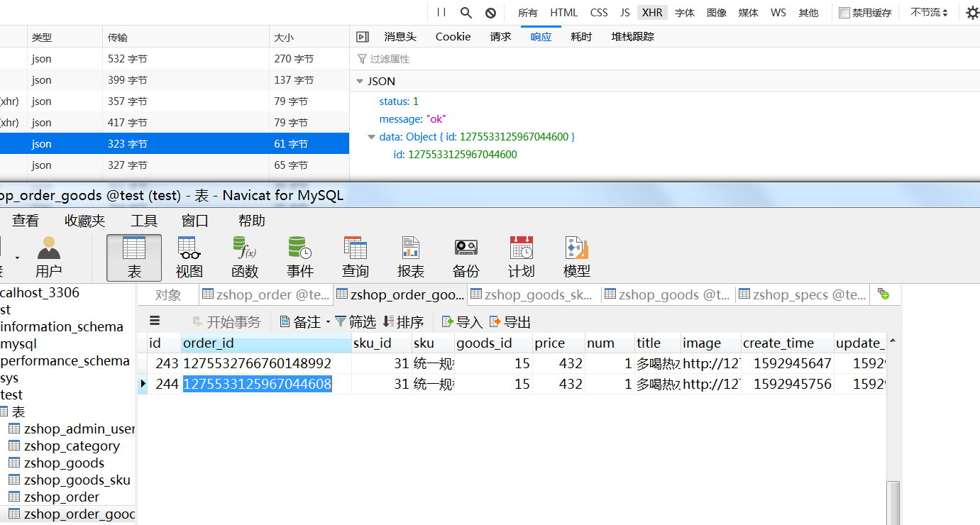Open the 备份 backup toolbar icon
Image resolution: width=980 pixels, height=525 pixels.
[466, 257]
